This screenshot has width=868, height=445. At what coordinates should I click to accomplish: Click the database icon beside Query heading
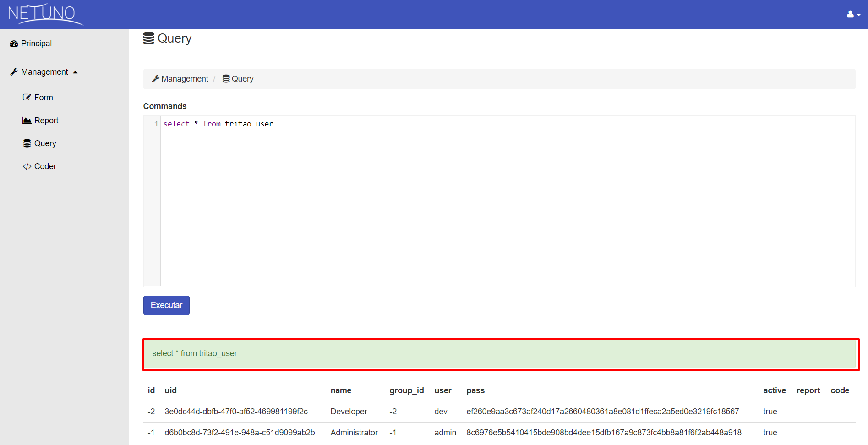point(149,38)
